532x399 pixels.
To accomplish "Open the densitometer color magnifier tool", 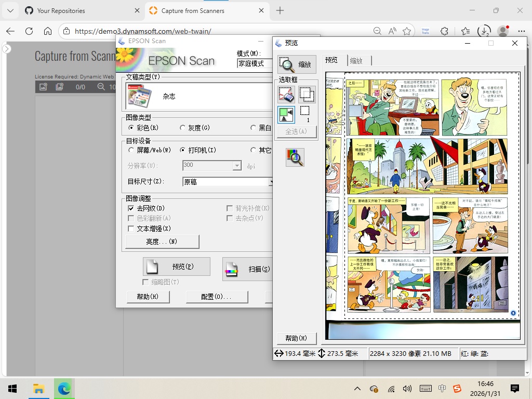I will [x=295, y=157].
